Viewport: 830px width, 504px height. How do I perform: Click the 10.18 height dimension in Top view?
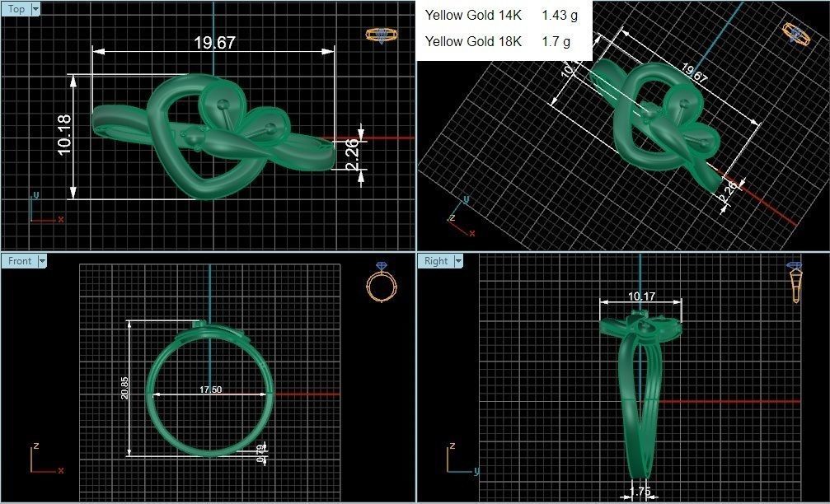tap(64, 135)
